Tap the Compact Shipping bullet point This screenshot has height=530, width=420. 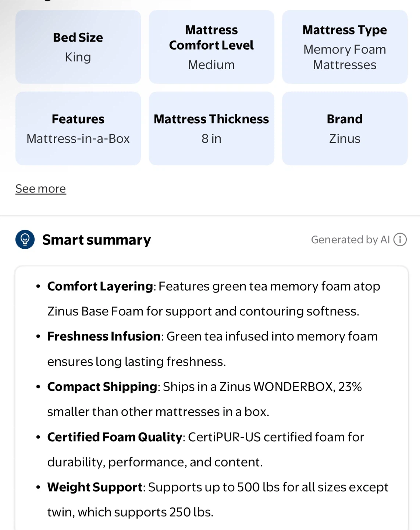tap(204, 399)
